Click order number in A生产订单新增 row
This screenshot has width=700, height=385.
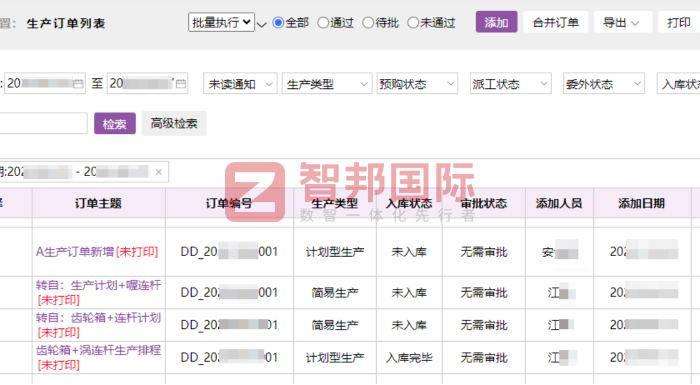tap(229, 252)
